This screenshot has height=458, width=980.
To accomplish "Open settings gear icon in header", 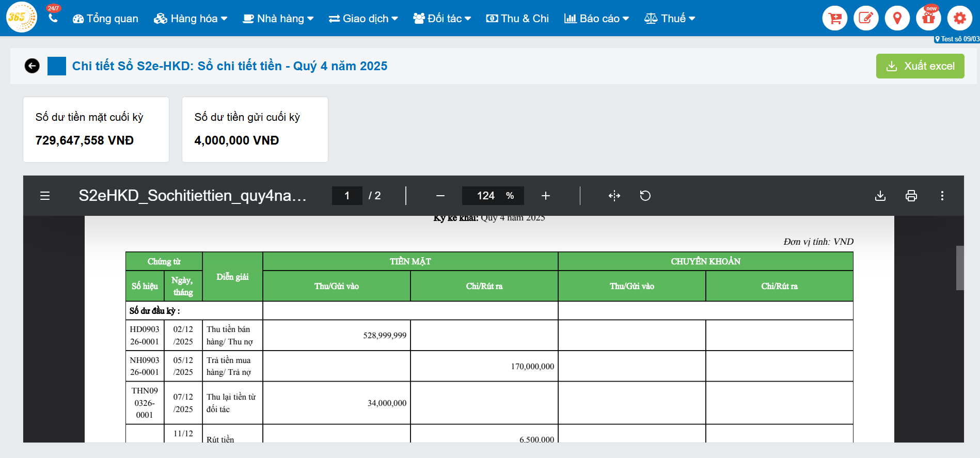I will [x=959, y=19].
